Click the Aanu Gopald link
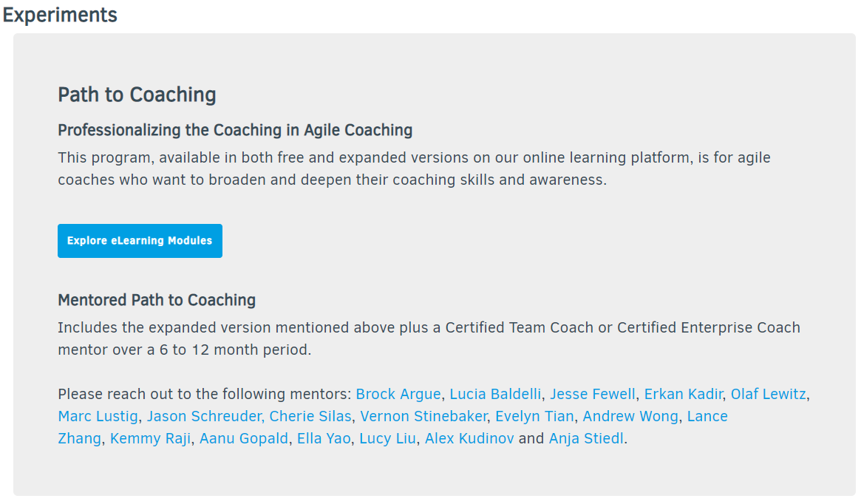The image size is (861, 504). pyautogui.click(x=244, y=438)
